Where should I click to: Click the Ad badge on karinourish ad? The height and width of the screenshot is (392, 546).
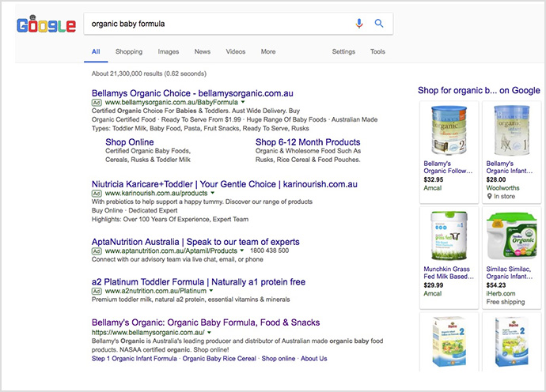point(97,194)
